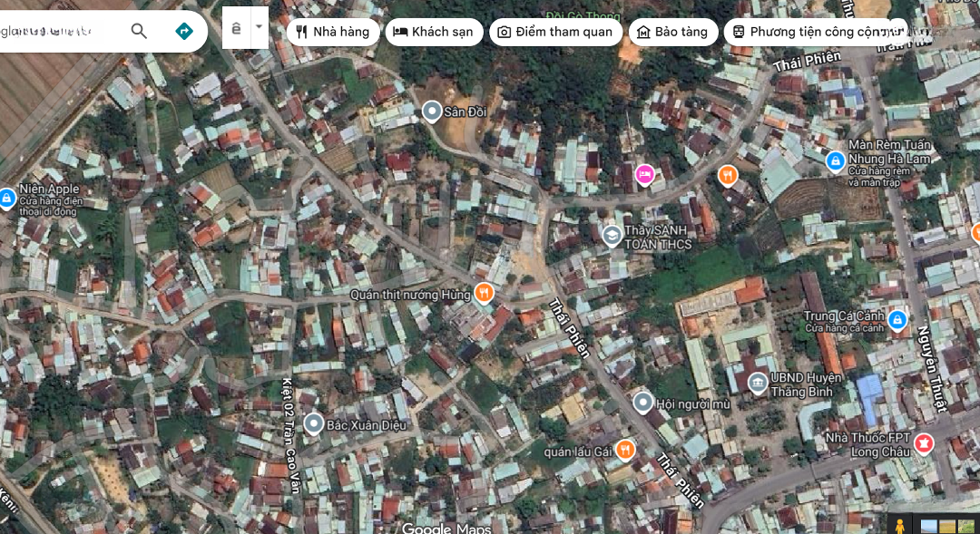Open directions with the blue arrow icon

[x=184, y=31]
